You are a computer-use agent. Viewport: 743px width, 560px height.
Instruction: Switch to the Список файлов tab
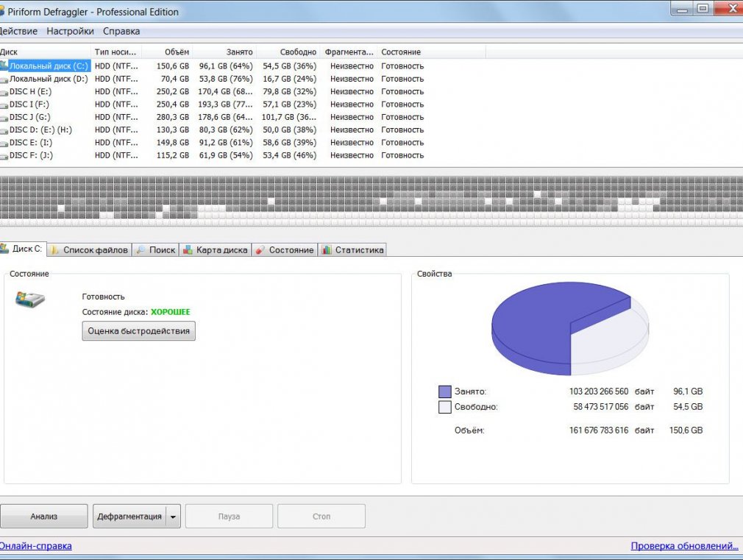(x=90, y=250)
